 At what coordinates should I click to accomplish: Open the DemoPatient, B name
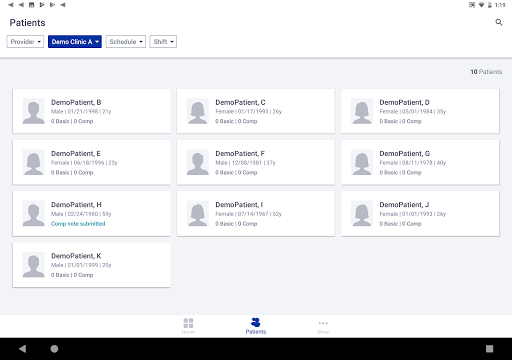pyautogui.click(x=76, y=102)
